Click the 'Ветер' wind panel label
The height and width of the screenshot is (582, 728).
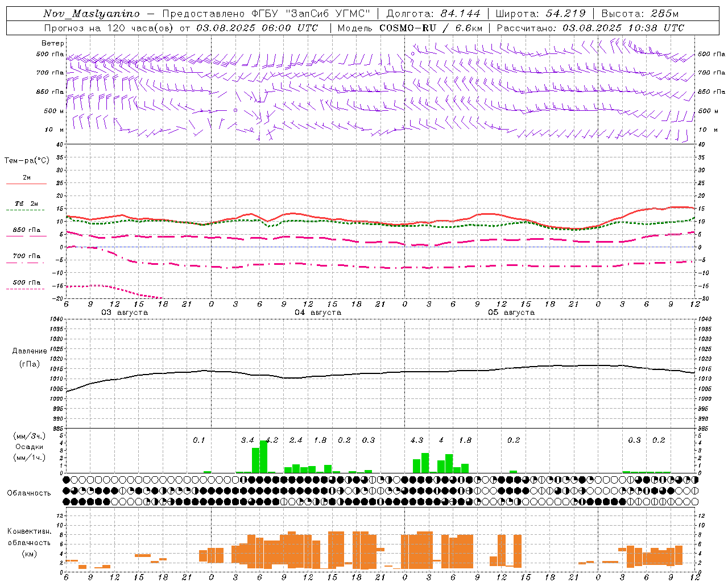(53, 43)
